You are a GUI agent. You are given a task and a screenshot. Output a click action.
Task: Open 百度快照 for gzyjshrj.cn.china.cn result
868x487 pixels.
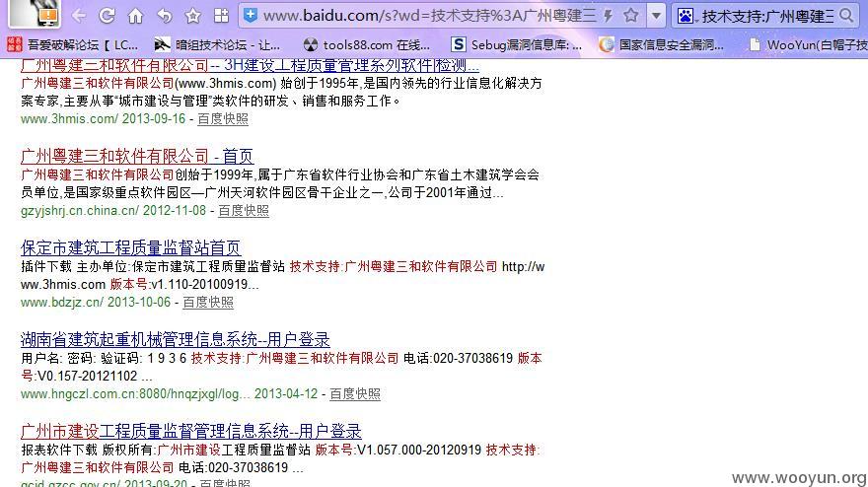pos(244,211)
